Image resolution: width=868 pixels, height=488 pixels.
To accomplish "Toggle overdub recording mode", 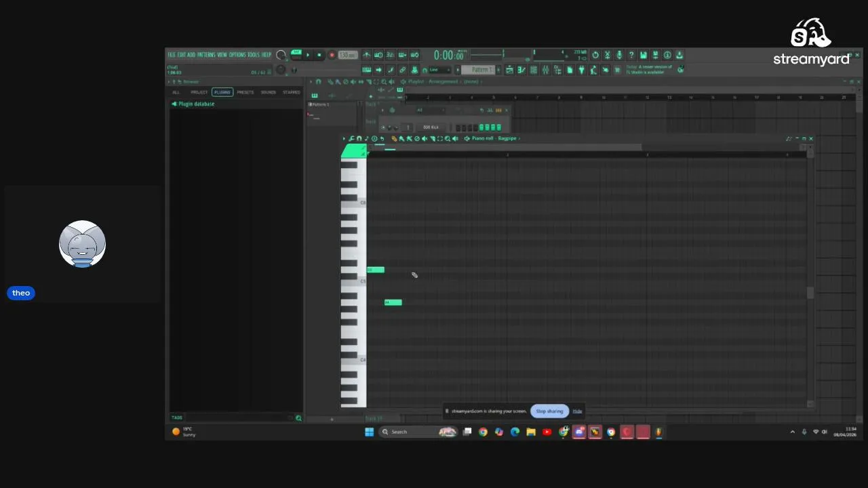I will click(x=403, y=55).
